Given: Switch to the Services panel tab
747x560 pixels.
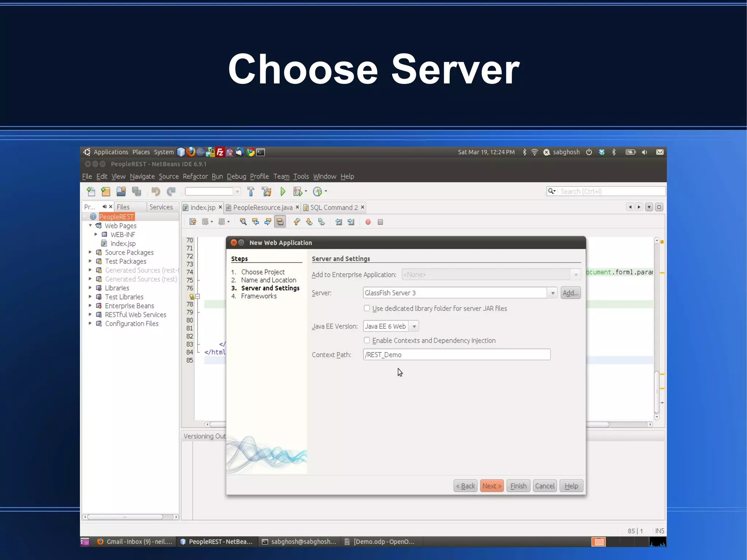Looking at the screenshot, I should [x=161, y=207].
